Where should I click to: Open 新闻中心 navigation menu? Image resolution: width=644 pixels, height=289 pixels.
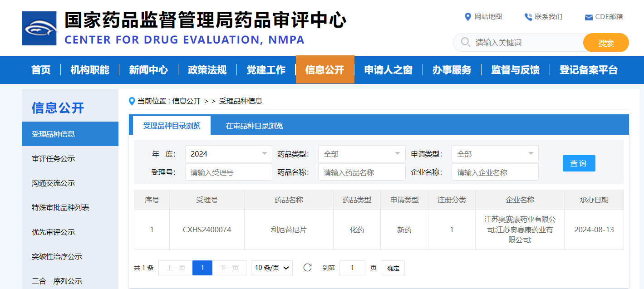pos(148,70)
